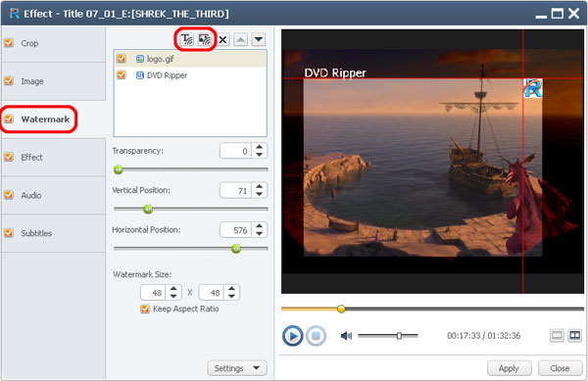Select DVD Ripper in watermark list
This screenshot has height=381, width=588.
point(190,75)
